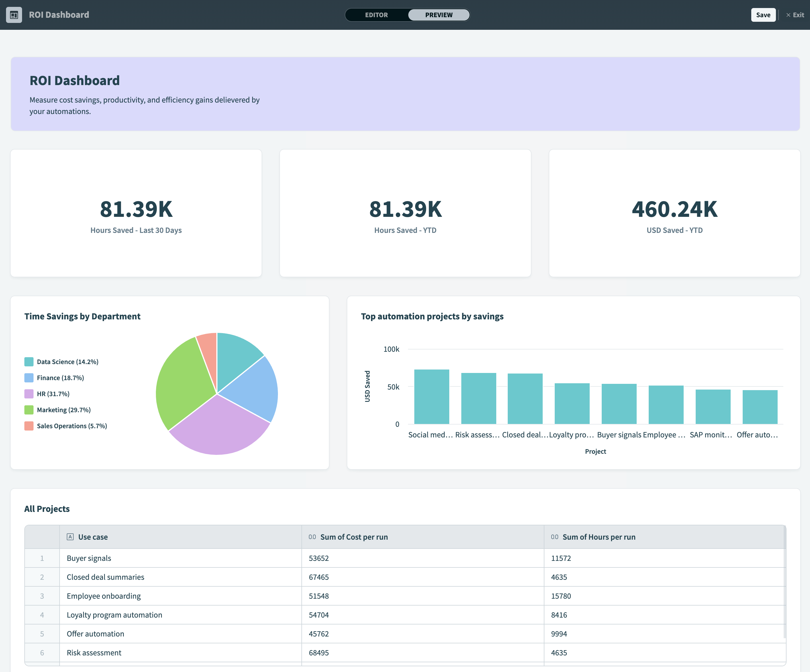
Task: Click the Social media bar in the chart
Action: pyautogui.click(x=432, y=397)
